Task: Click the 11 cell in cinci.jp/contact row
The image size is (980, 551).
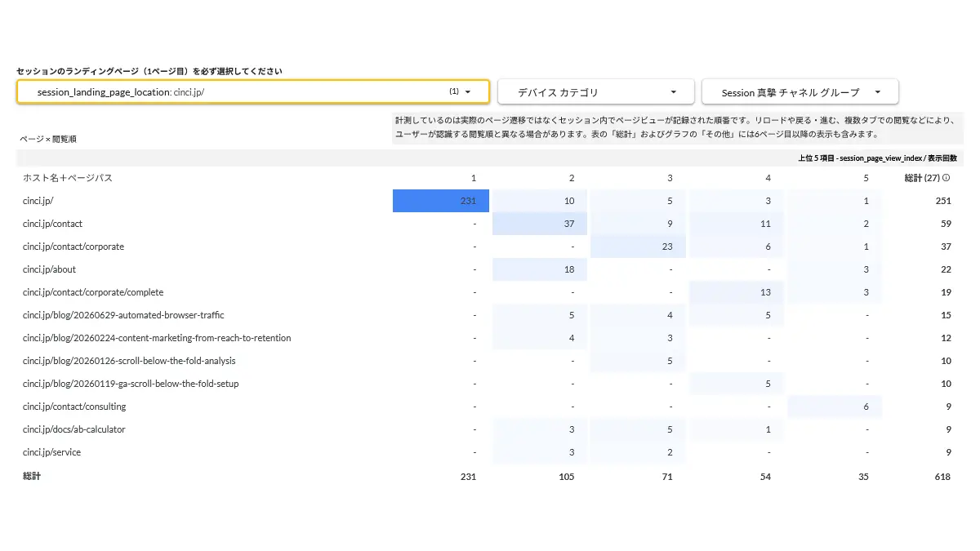Action: (736, 224)
